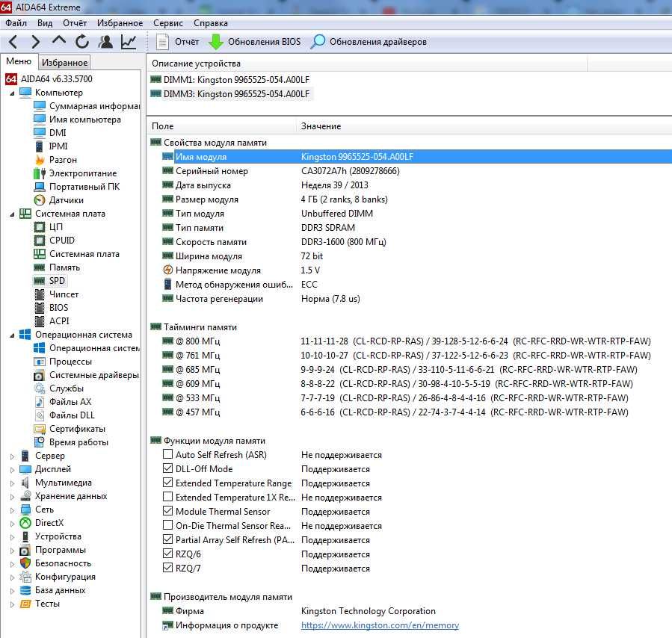Viewport: 672px width, 638px height.
Task: Sort by the Значение column header
Action: click(x=484, y=126)
